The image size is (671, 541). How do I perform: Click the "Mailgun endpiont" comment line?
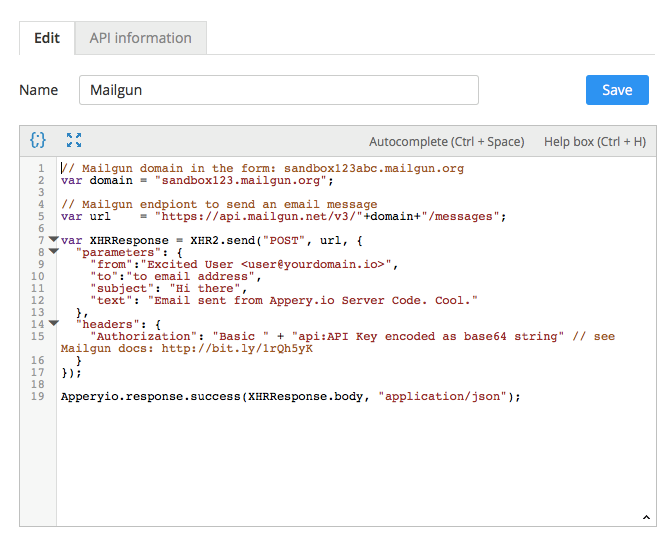click(219, 204)
